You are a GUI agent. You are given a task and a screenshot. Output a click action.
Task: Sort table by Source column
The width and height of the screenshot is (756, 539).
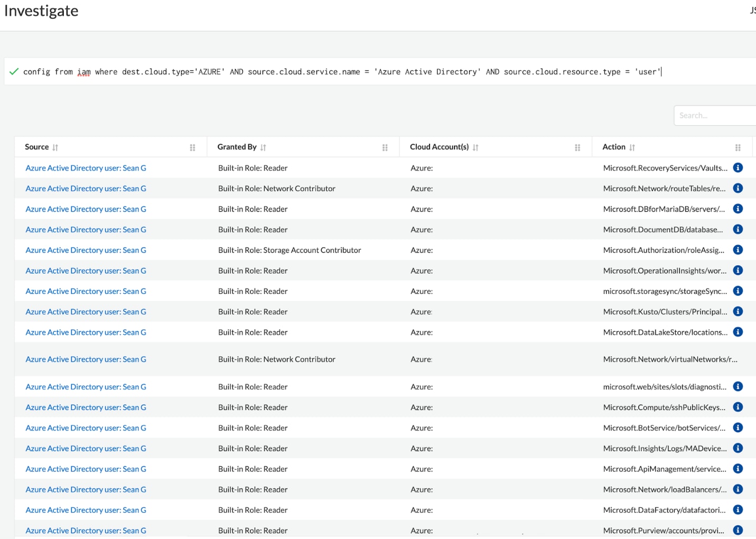[55, 147]
